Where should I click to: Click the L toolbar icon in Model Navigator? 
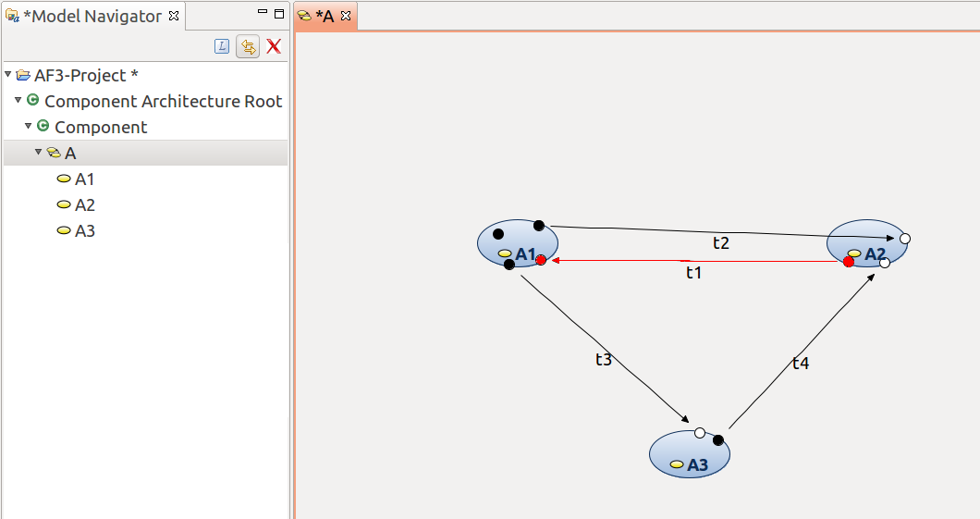(x=222, y=46)
